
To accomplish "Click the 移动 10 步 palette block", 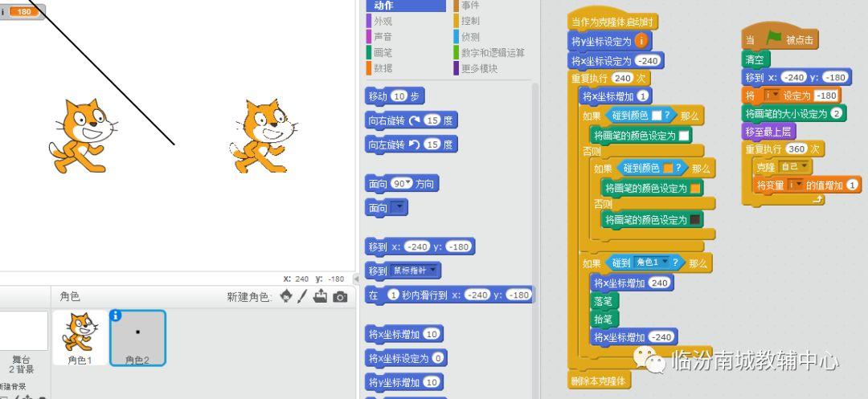I will pyautogui.click(x=395, y=96).
